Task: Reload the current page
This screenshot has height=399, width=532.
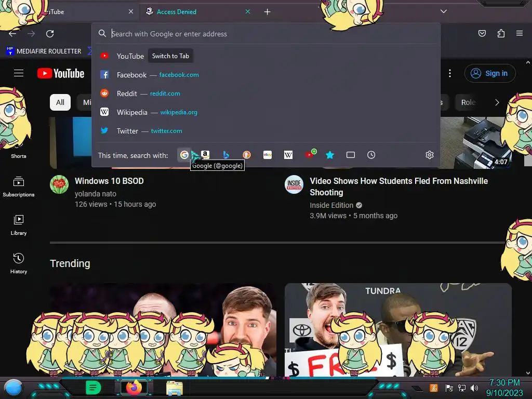Action: click(x=50, y=34)
